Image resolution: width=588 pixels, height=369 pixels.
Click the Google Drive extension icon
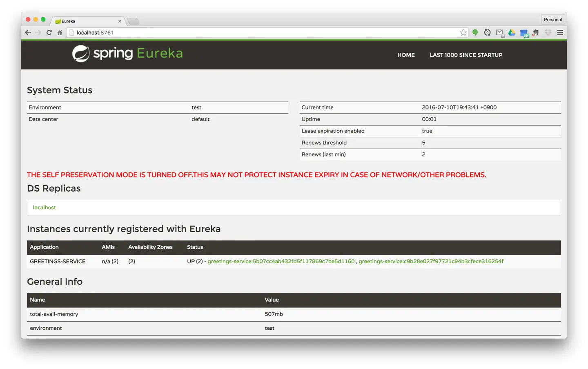click(512, 33)
